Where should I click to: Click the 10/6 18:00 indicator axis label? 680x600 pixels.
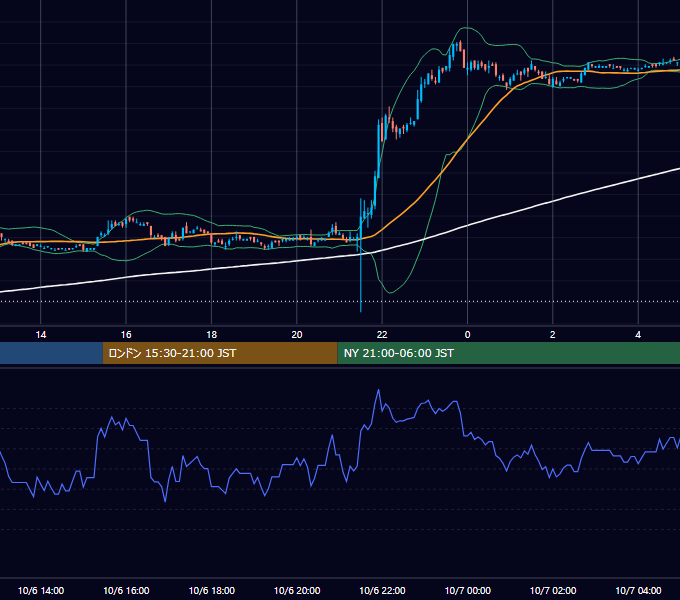212,590
